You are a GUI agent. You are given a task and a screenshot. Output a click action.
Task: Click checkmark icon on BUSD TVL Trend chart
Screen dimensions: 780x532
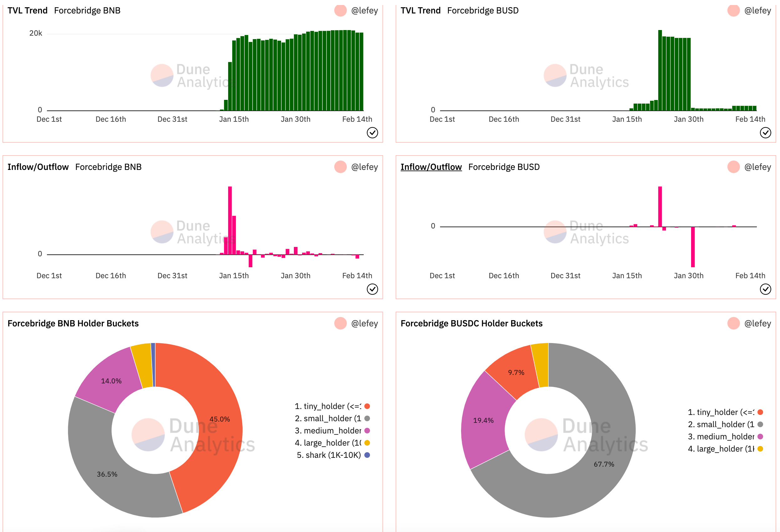pyautogui.click(x=765, y=133)
